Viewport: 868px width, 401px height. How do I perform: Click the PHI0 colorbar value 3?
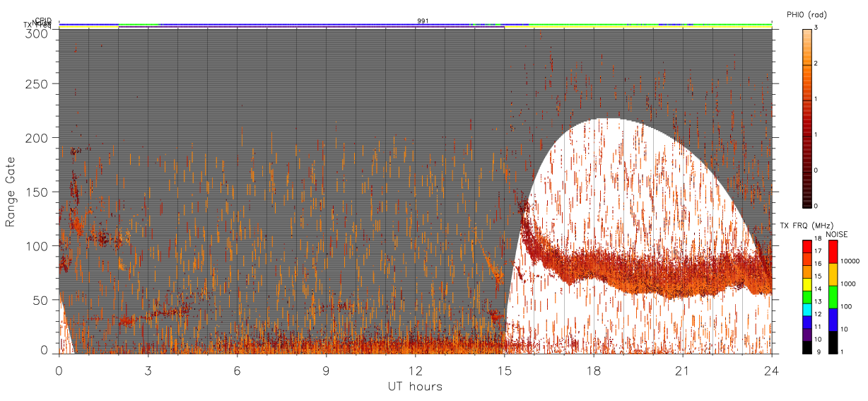[x=817, y=28]
